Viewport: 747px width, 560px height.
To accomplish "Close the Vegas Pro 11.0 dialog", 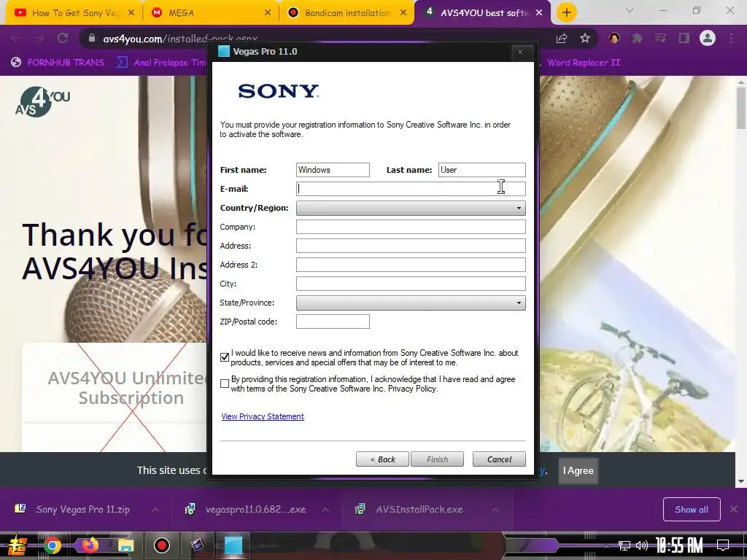I will pyautogui.click(x=520, y=52).
